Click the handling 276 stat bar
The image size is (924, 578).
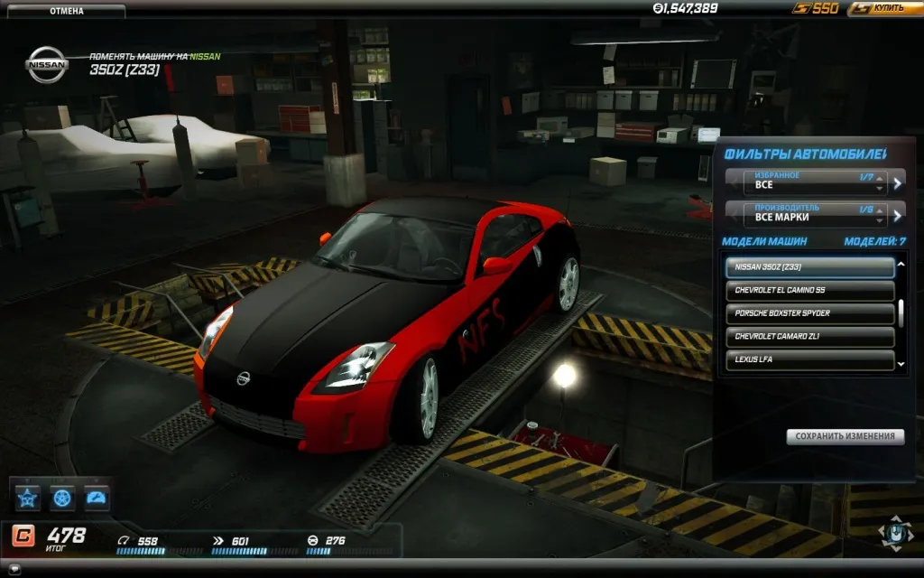349,552
